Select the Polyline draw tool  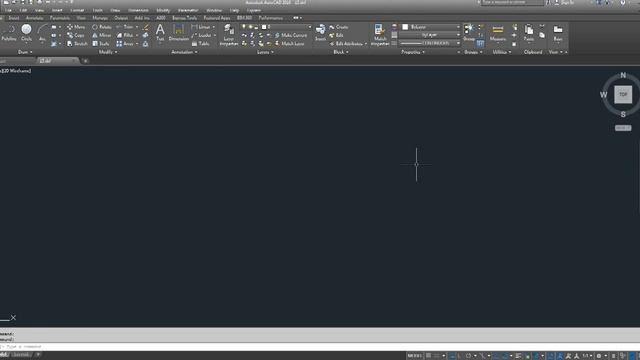9,33
